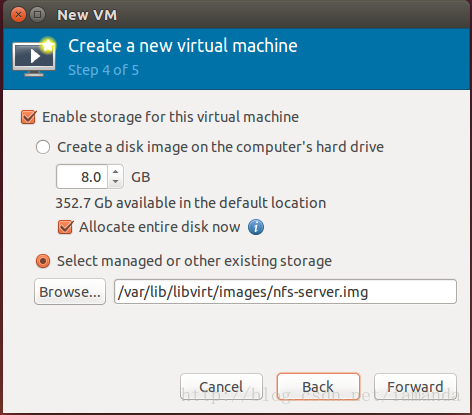Click the 8.0 GB disk size field
Screen dimensions: 472x415
82,177
